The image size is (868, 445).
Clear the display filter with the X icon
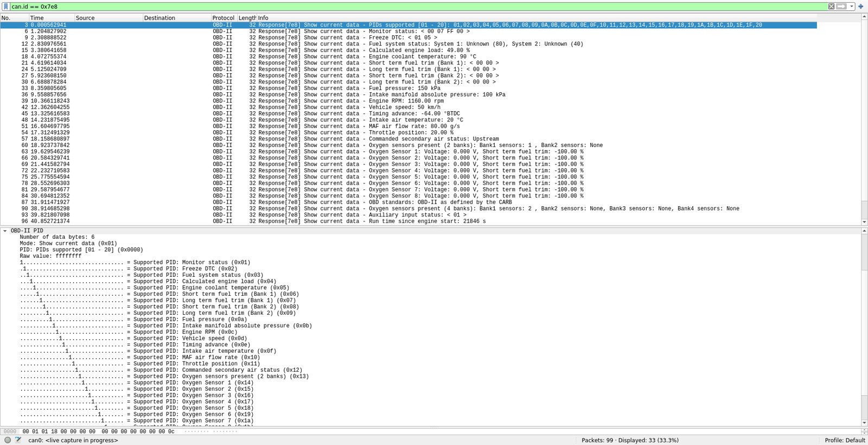(x=831, y=7)
